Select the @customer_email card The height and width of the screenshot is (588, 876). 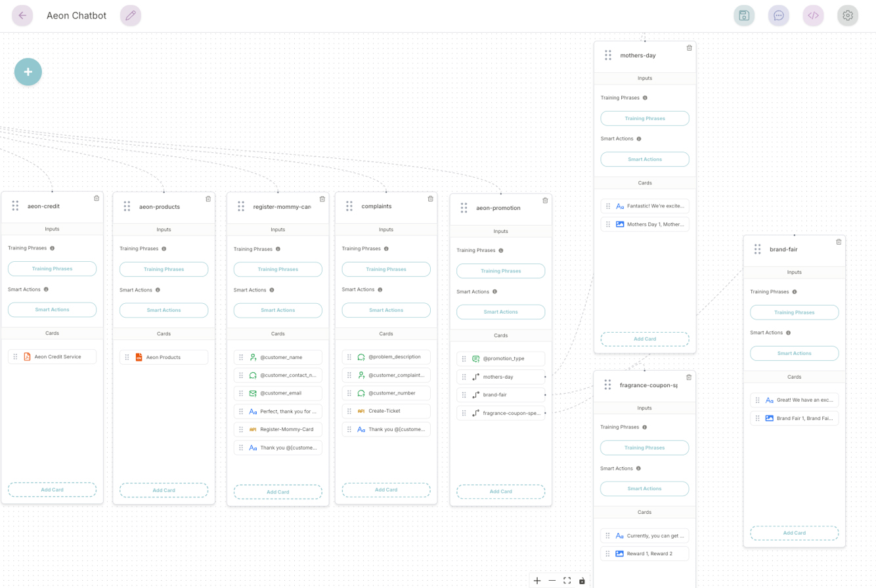tap(278, 393)
